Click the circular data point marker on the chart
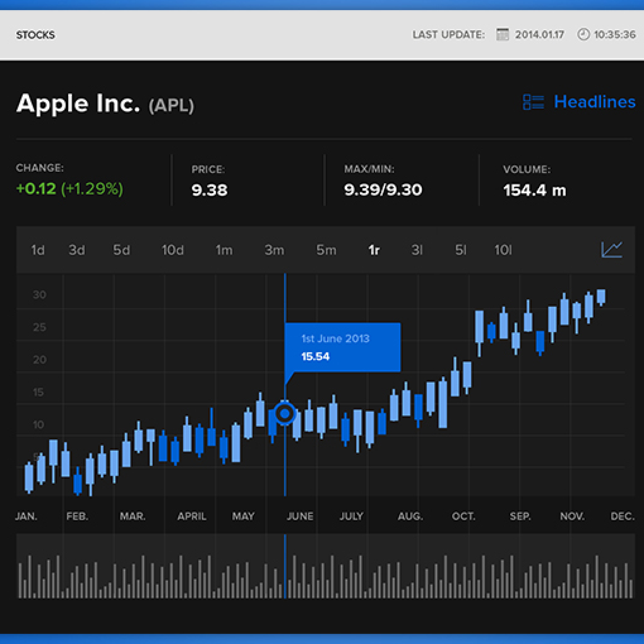Image resolution: width=644 pixels, height=644 pixels. point(285,414)
